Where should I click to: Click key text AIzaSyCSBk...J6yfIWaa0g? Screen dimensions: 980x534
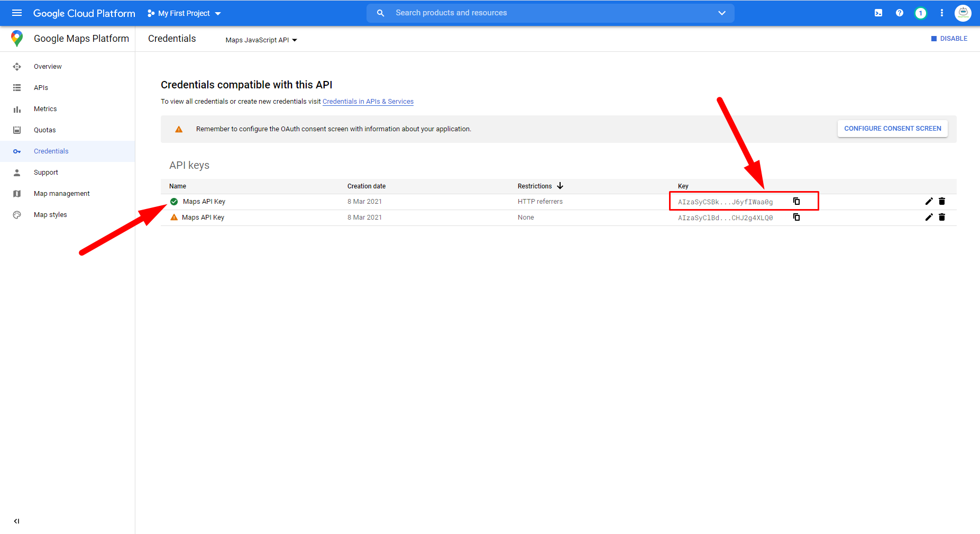(726, 202)
